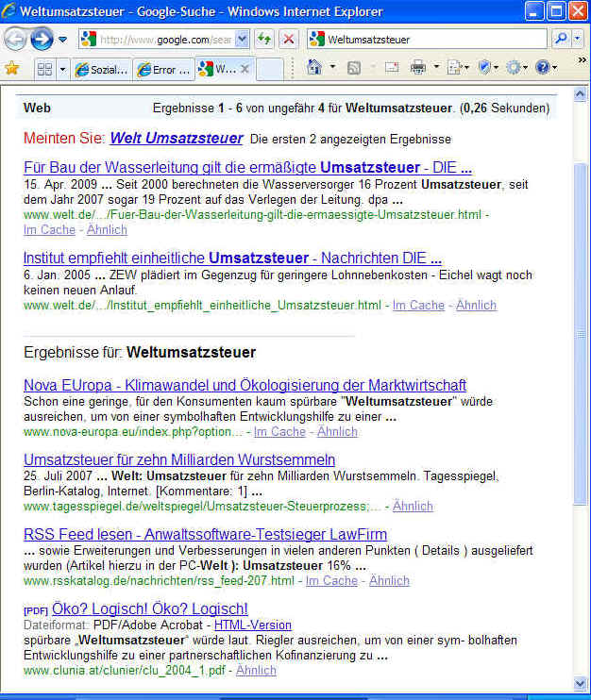This screenshot has width=591, height=700.
Task: Switch to the Sozial... tab
Action: tap(101, 69)
